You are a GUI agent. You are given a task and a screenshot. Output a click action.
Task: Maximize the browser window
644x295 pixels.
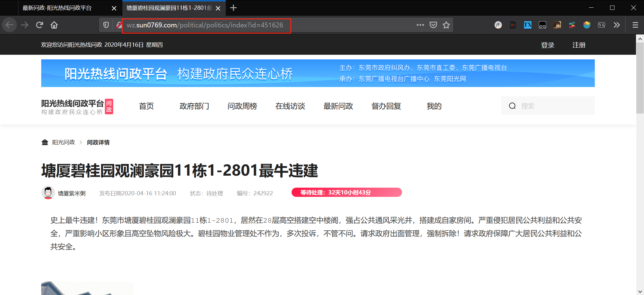612,8
